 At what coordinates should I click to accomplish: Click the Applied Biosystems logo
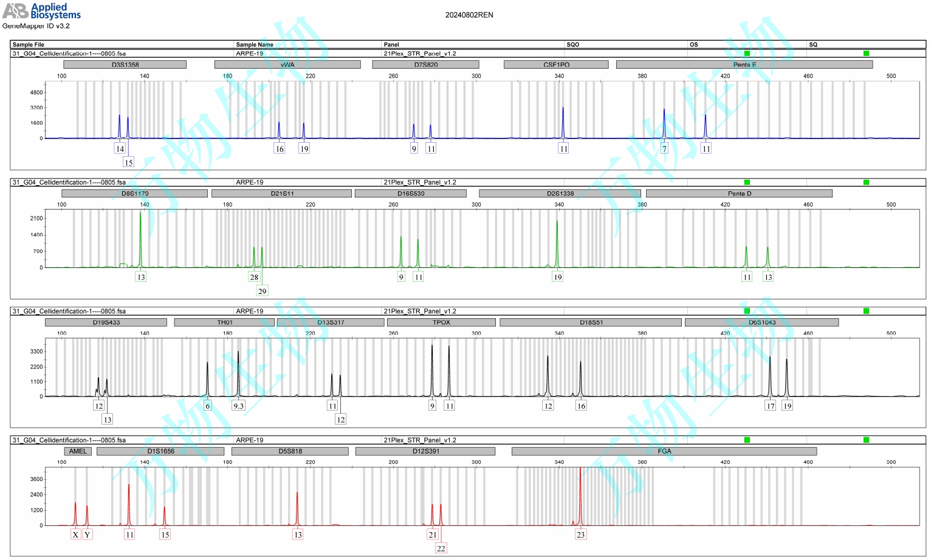point(41,11)
